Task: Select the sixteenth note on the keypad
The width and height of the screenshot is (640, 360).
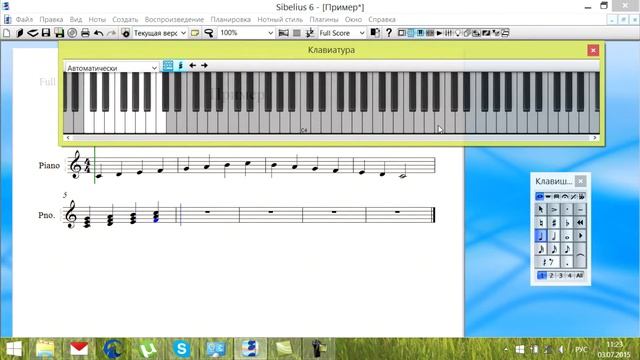Action: [x=554, y=249]
